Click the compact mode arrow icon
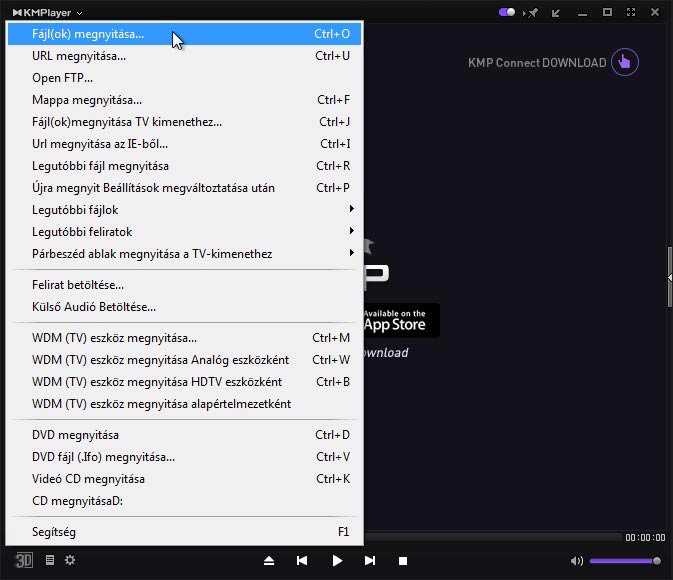Image resolution: width=673 pixels, height=580 pixels. [556, 13]
